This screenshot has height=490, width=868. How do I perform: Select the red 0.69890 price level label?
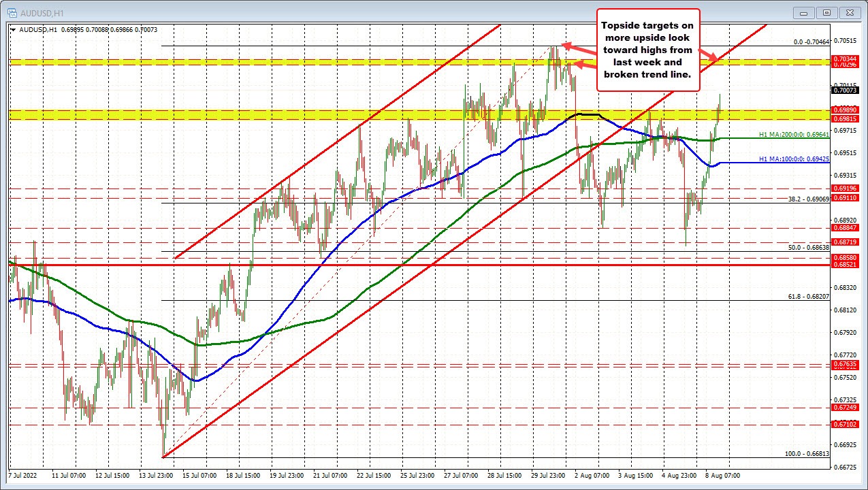[844, 109]
